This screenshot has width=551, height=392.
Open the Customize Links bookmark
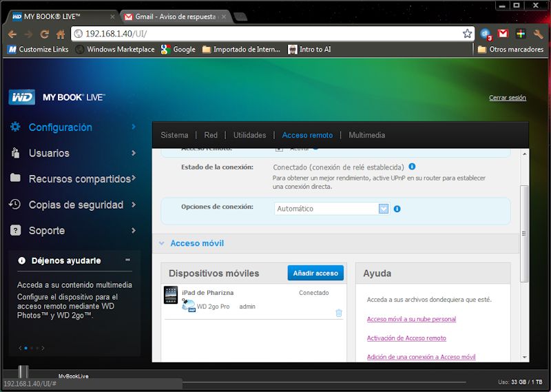click(x=38, y=49)
